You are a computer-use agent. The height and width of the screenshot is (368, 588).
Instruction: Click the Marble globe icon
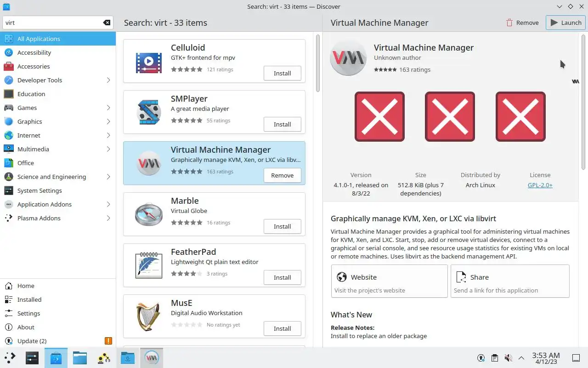tap(148, 213)
